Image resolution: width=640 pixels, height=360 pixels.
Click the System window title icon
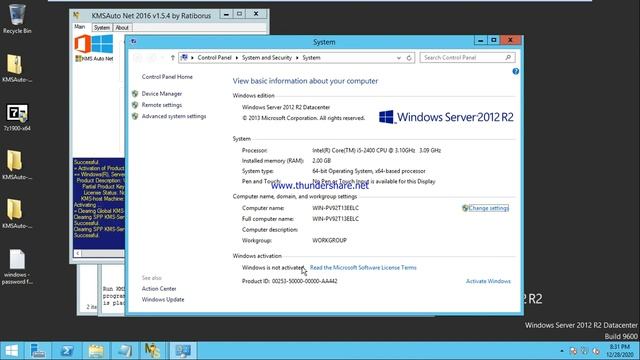(133, 42)
